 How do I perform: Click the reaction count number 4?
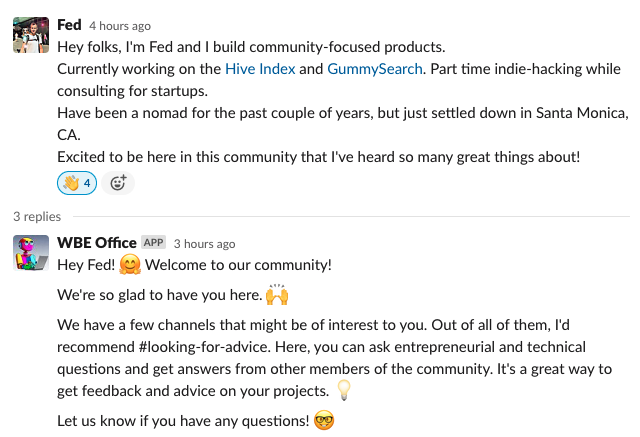coord(87,183)
